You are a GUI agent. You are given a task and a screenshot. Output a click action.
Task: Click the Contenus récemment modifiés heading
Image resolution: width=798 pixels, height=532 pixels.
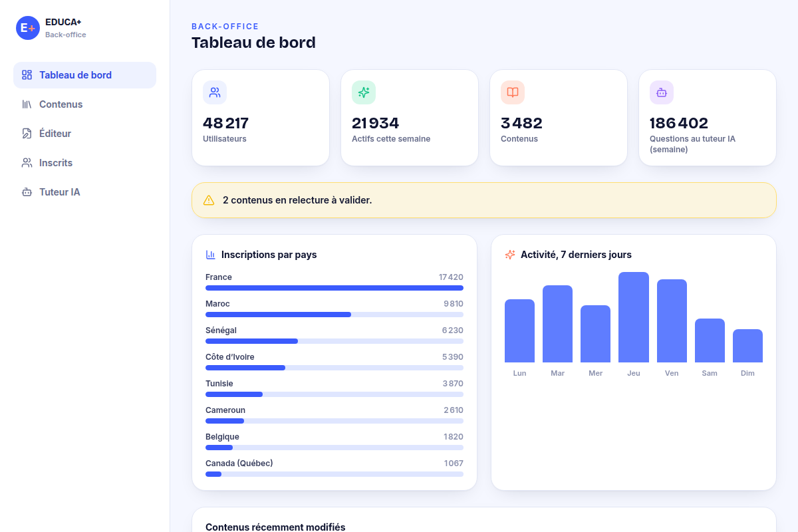[x=275, y=527]
